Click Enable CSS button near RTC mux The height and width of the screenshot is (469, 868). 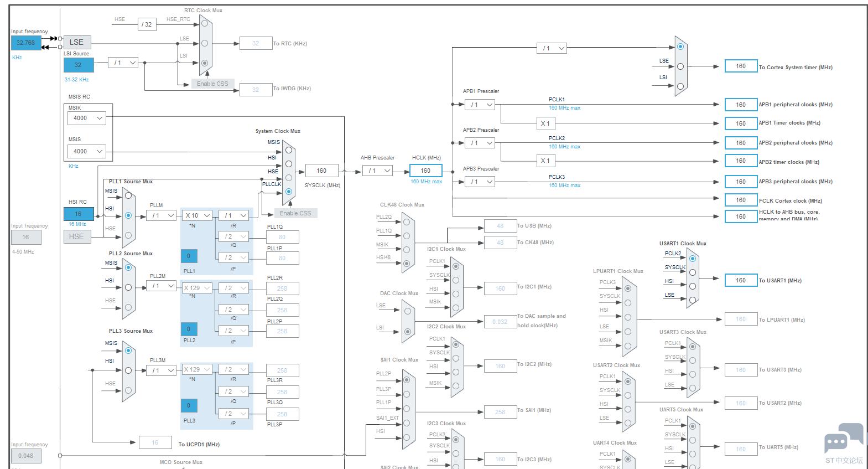pyautogui.click(x=212, y=84)
